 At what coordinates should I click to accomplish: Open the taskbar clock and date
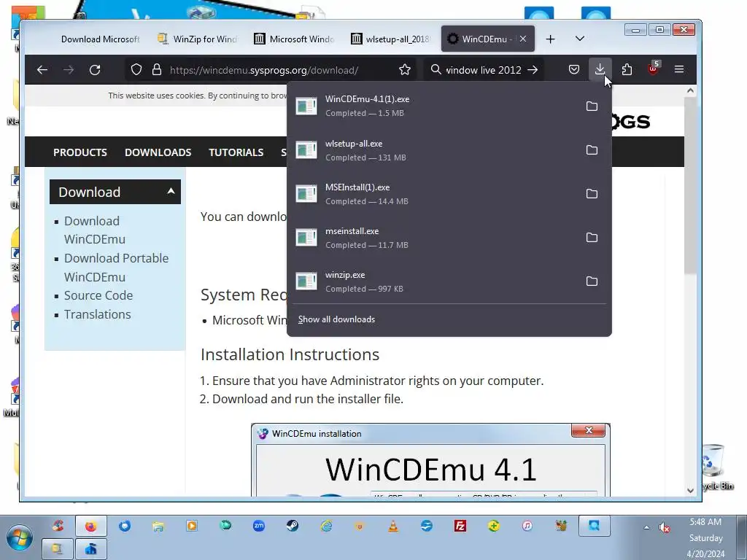tap(706, 538)
